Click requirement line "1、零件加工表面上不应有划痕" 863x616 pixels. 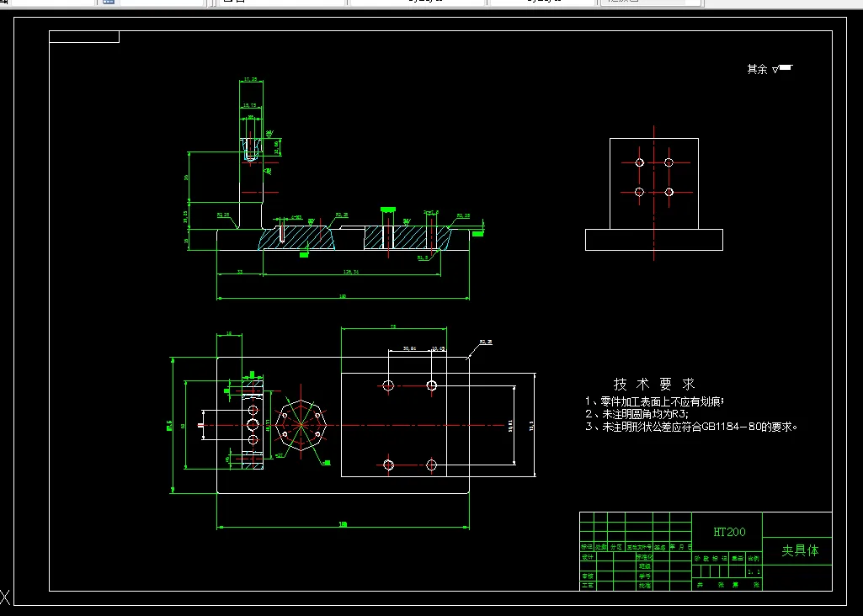[654, 402]
